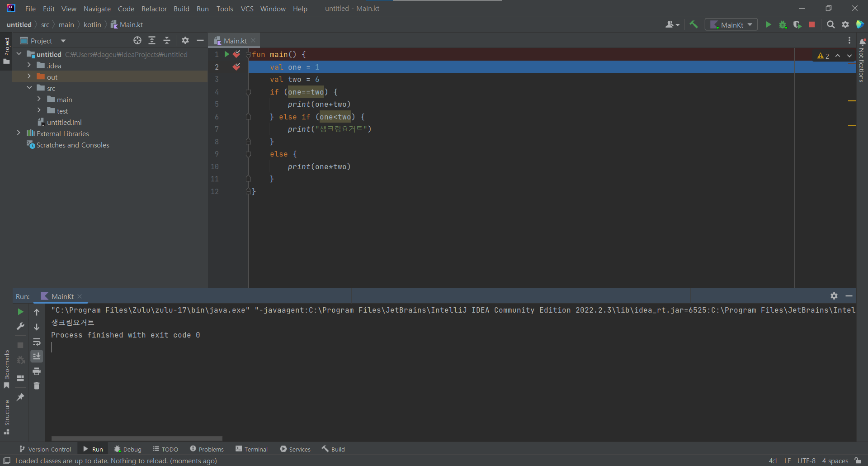Clear the run console with the trash icon

click(x=37, y=386)
